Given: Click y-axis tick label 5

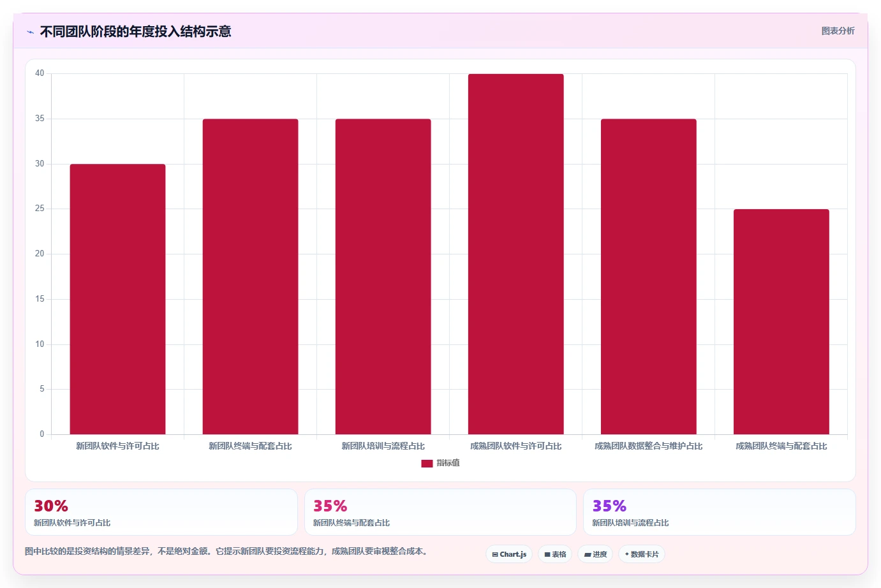Looking at the screenshot, I should click(42, 389).
